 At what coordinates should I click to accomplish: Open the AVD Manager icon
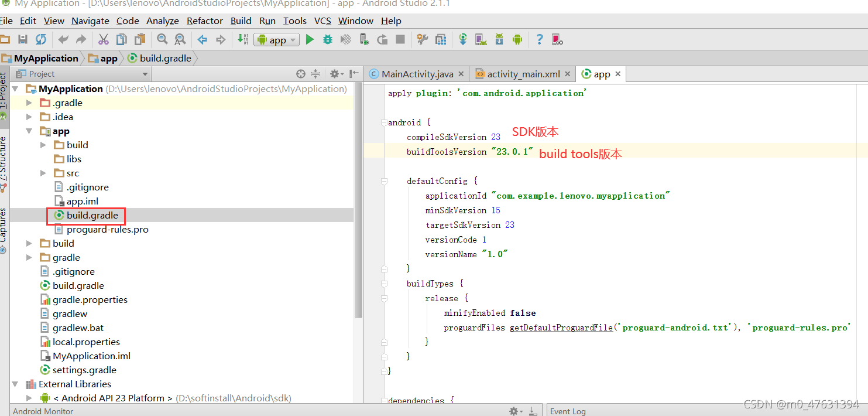pos(481,39)
